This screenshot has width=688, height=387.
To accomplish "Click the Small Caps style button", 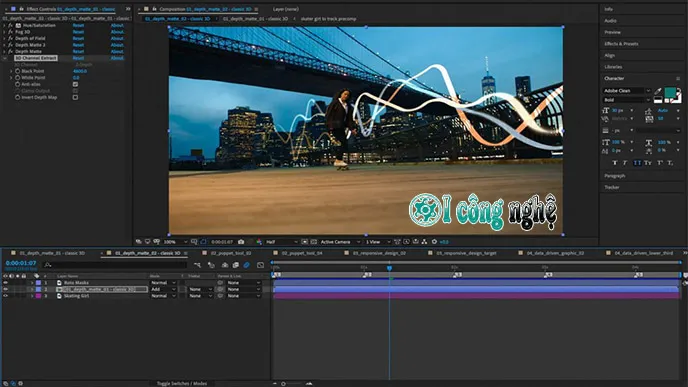I will (648, 163).
